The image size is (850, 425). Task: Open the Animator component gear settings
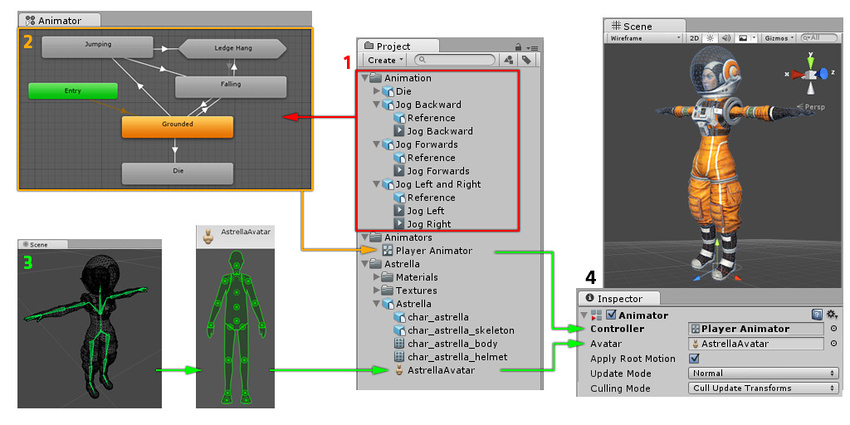point(832,314)
